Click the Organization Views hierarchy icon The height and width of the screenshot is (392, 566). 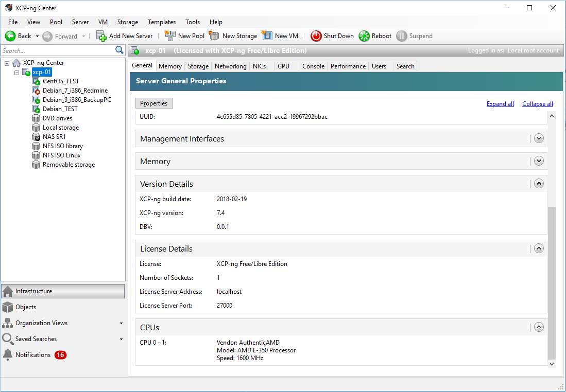pyautogui.click(x=8, y=323)
